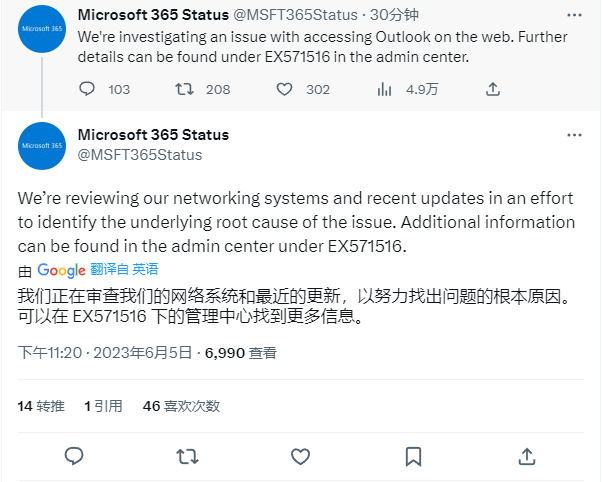This screenshot has height=482, width=602.
Task: Bookmark the main tweet
Action: click(x=413, y=457)
